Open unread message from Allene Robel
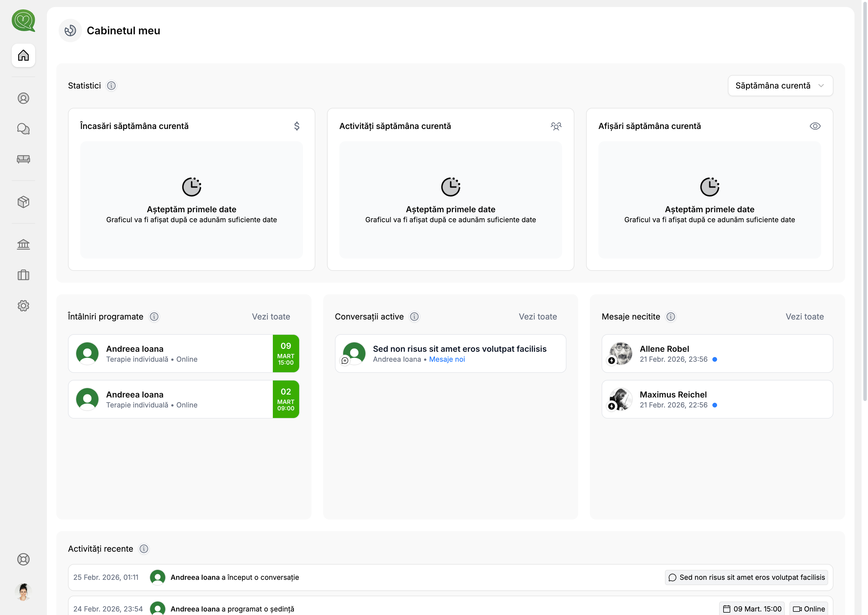Viewport: 868px width, 615px height. [x=717, y=353]
